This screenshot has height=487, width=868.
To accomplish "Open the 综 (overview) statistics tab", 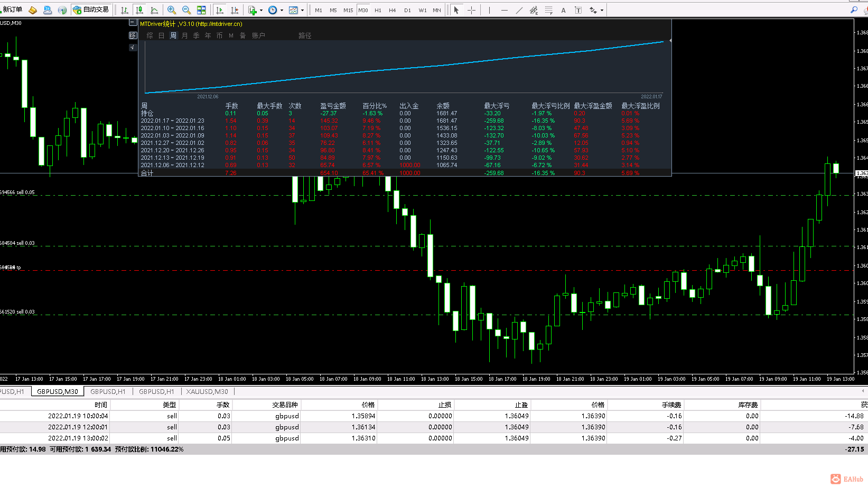I will click(150, 35).
